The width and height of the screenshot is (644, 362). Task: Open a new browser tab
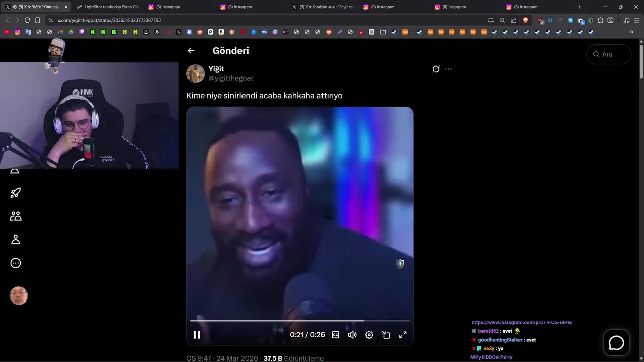579,7
